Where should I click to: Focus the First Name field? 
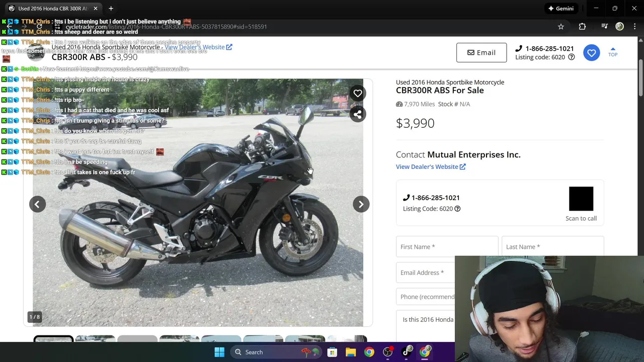[x=447, y=246]
